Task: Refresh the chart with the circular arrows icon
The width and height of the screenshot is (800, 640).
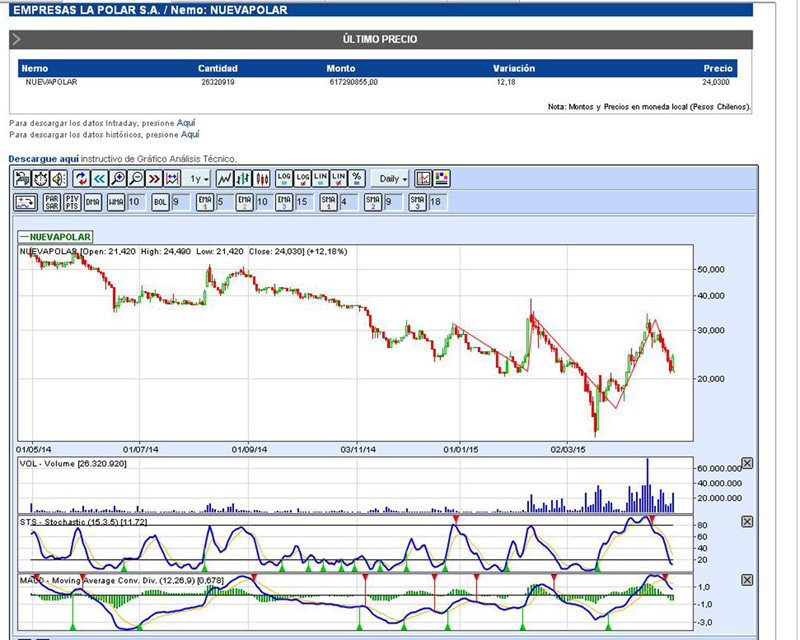Action: tap(81, 179)
